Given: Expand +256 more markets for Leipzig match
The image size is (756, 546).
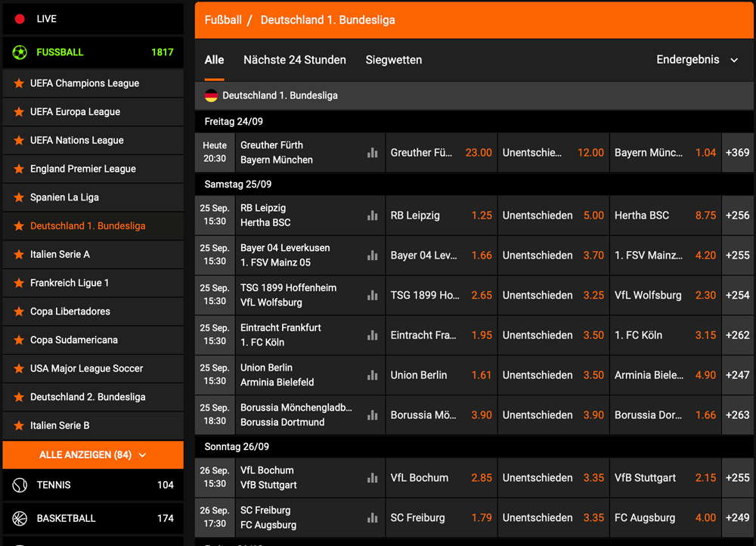Looking at the screenshot, I should pos(738,216).
